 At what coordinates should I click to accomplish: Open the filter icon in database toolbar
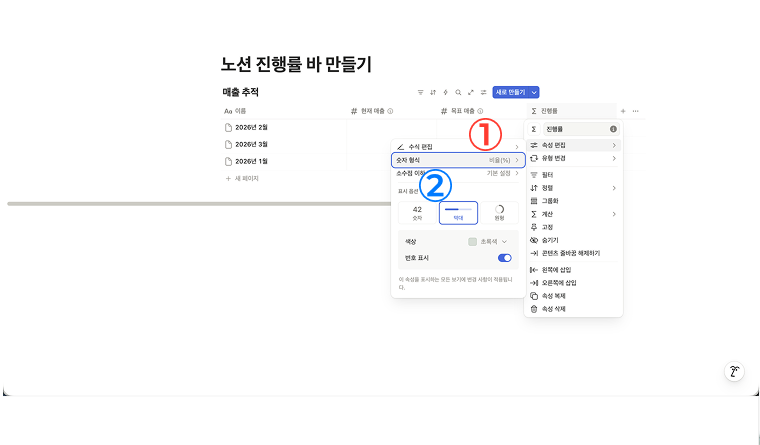click(420, 92)
